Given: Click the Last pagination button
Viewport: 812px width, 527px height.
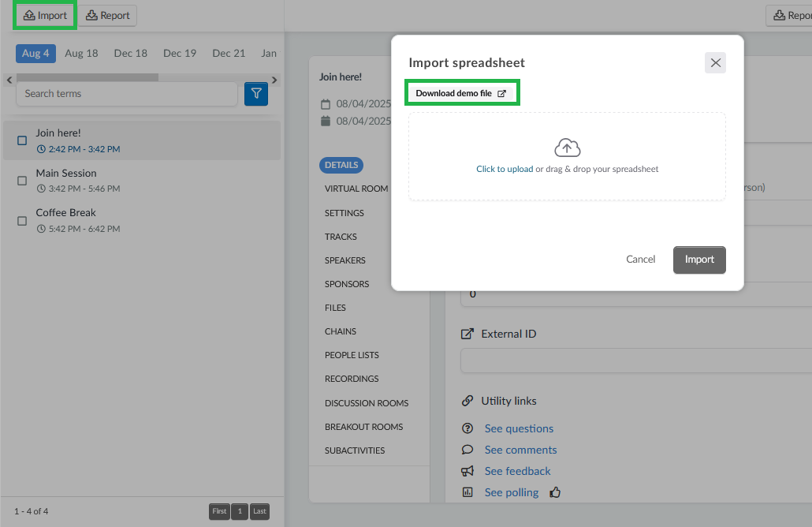Looking at the screenshot, I should 259,511.
